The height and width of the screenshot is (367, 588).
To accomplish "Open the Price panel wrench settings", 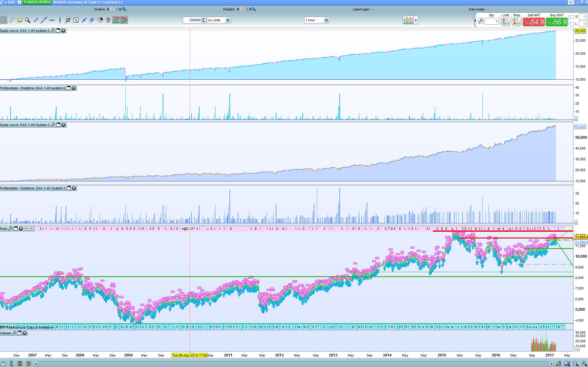I will click(x=10, y=229).
